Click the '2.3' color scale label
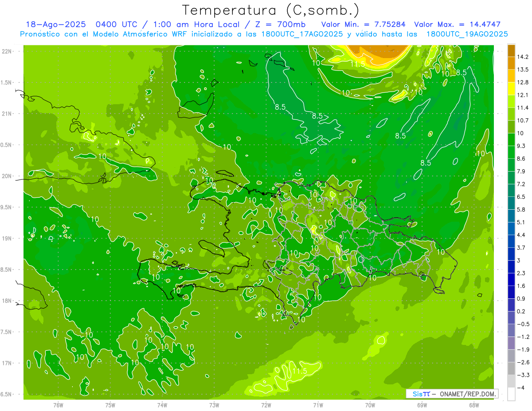This screenshot has width=532, height=411. (x=521, y=273)
